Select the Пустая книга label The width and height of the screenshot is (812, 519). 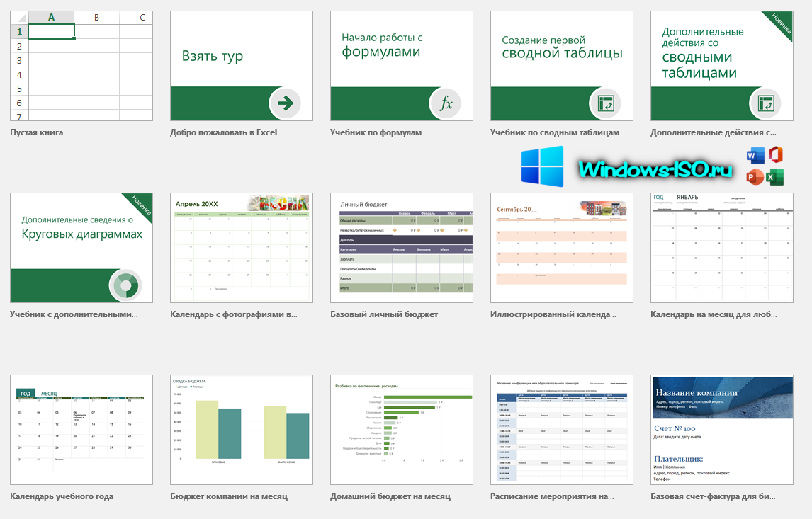37,132
